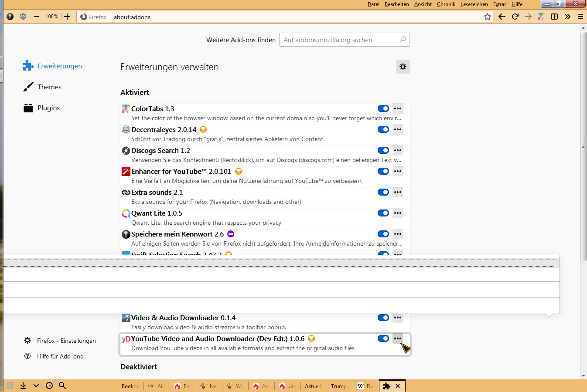
Task: Open the Hilfe menu
Action: (517, 4)
